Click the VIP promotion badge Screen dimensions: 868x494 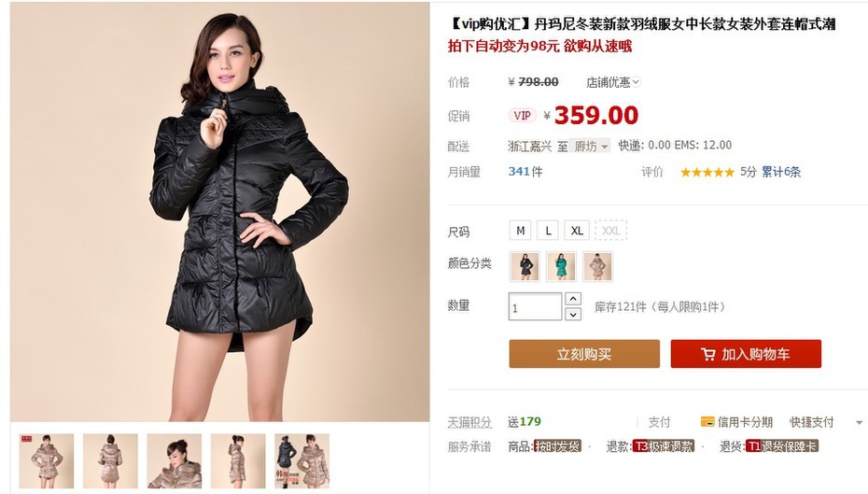[x=522, y=115]
